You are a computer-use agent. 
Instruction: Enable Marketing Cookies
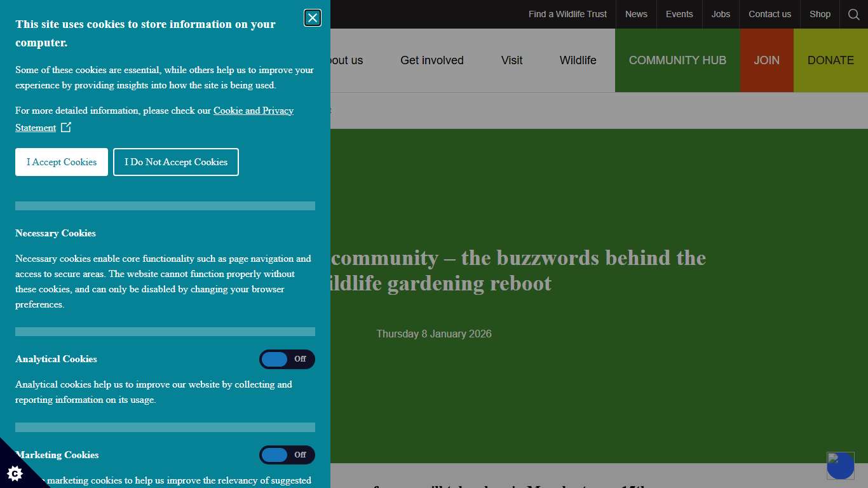(287, 455)
